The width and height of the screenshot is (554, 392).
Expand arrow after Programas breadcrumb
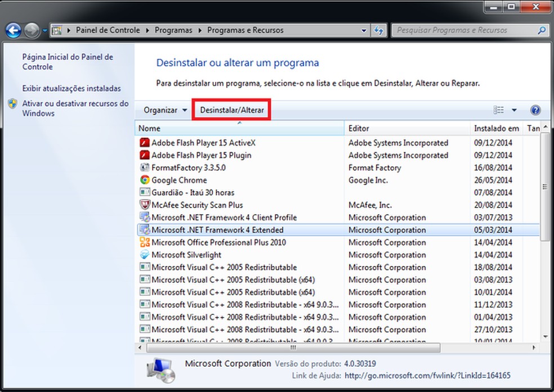pos(200,31)
